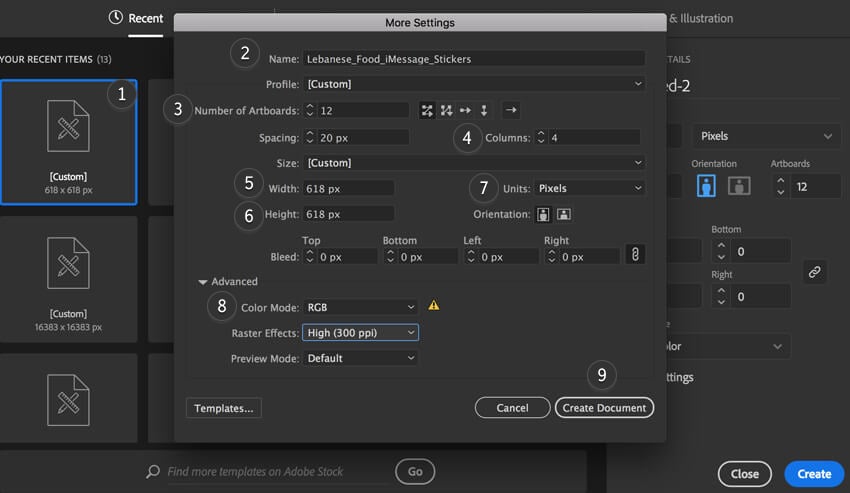The image size is (850, 493).
Task: Switch to the Illustration tab
Action: 701,18
